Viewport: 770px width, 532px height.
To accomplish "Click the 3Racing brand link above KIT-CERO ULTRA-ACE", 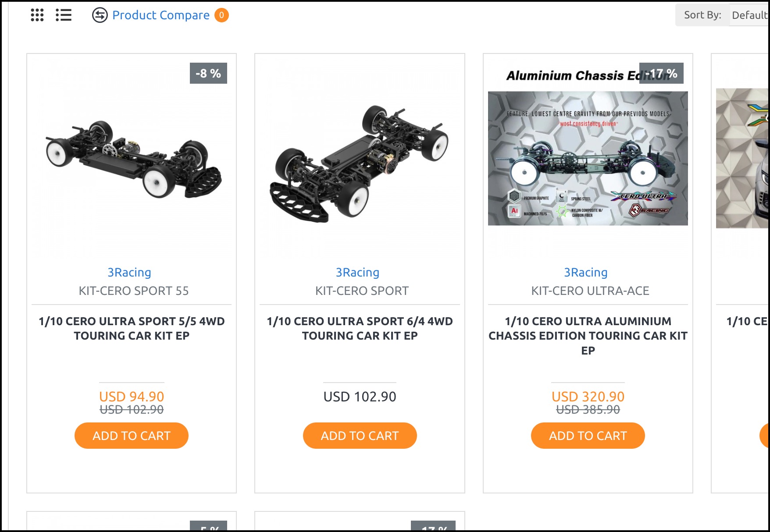I will tap(586, 272).
